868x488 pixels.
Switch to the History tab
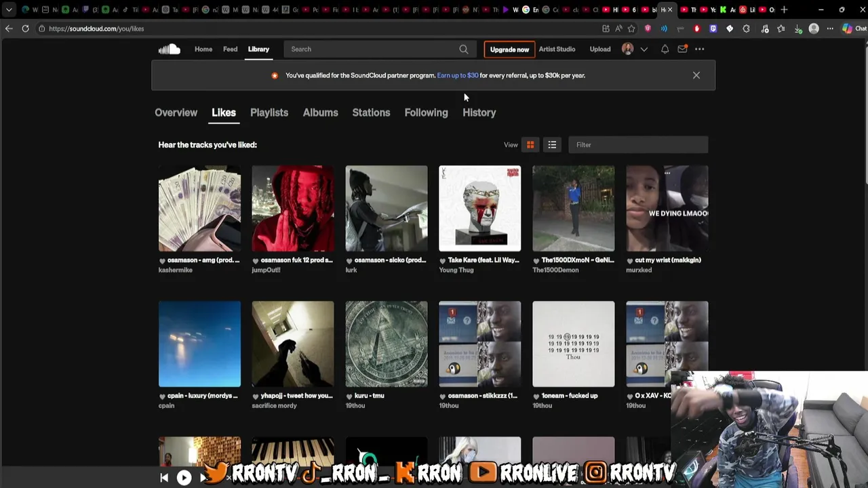coord(479,113)
